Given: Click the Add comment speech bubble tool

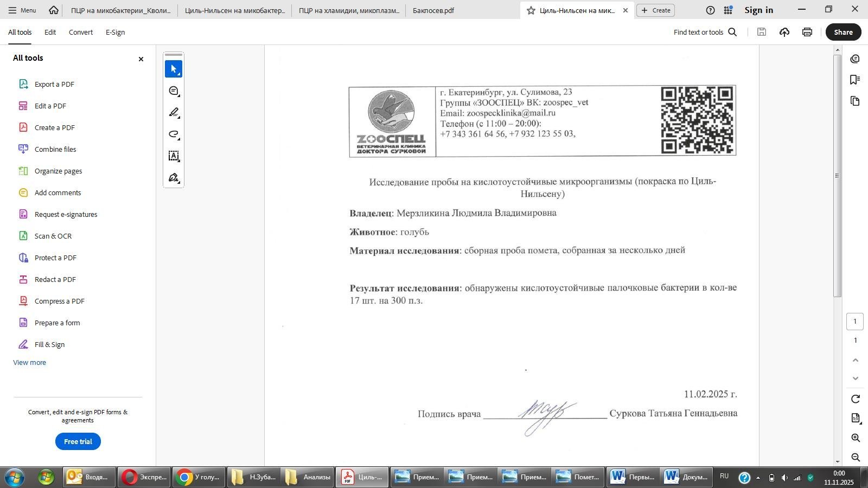Looking at the screenshot, I should [x=174, y=91].
